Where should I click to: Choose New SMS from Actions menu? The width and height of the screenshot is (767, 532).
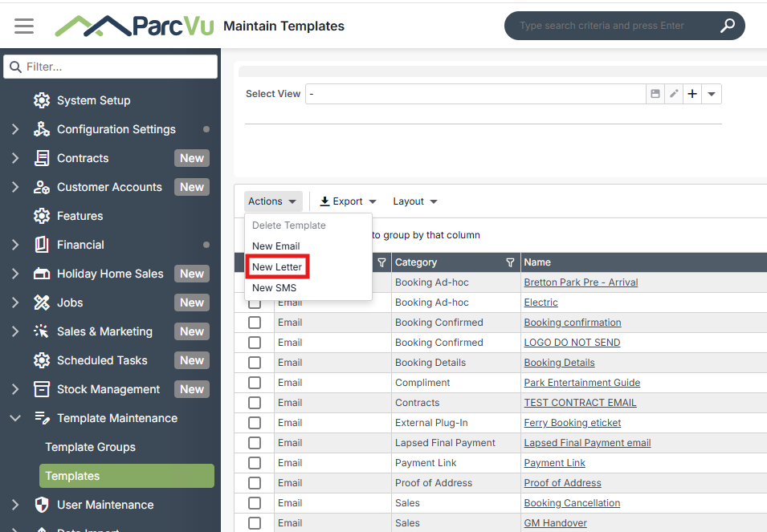point(274,288)
